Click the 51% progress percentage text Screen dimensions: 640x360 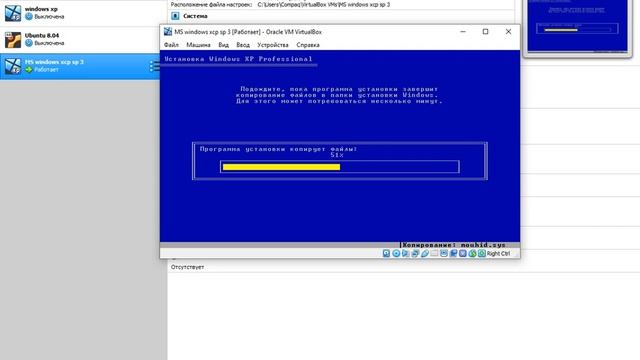tap(337, 155)
